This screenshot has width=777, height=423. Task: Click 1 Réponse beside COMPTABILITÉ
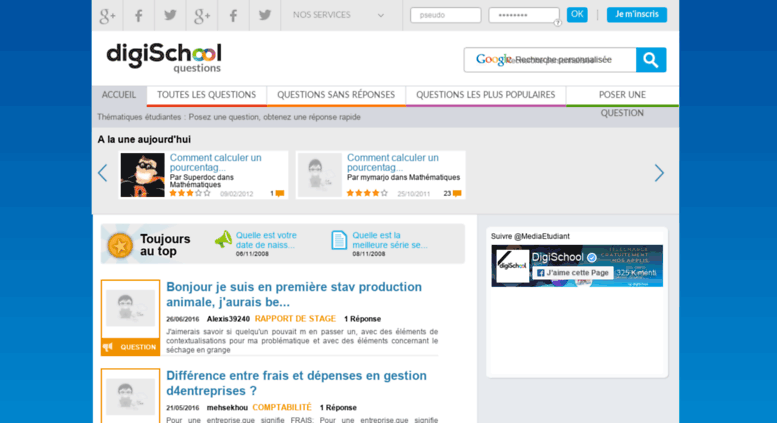(338, 408)
